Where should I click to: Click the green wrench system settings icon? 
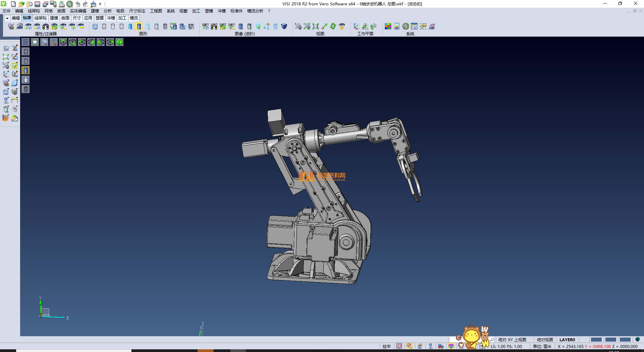406,27
